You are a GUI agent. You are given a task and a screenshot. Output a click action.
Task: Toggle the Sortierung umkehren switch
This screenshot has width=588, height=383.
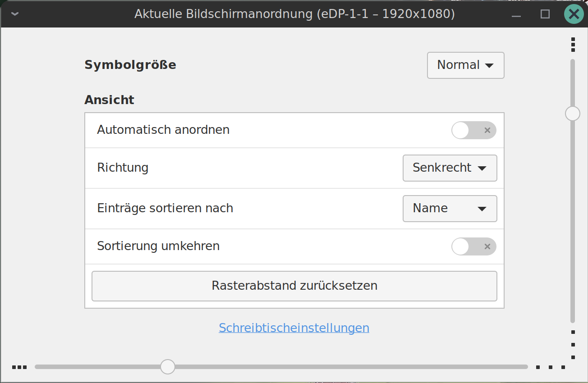[473, 246]
